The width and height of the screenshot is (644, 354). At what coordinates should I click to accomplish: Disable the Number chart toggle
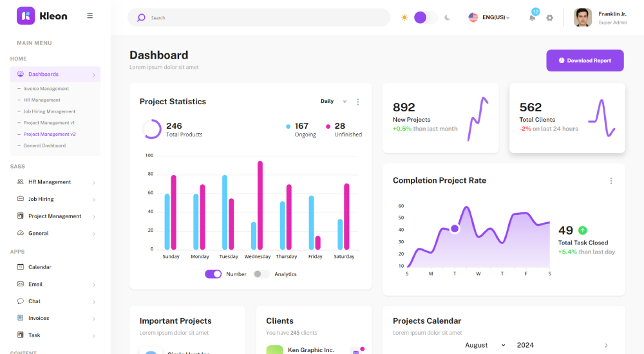[213, 274]
